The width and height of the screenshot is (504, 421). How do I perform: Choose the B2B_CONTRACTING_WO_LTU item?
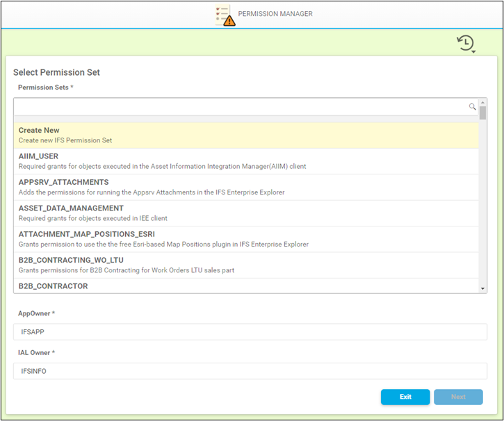246,265
